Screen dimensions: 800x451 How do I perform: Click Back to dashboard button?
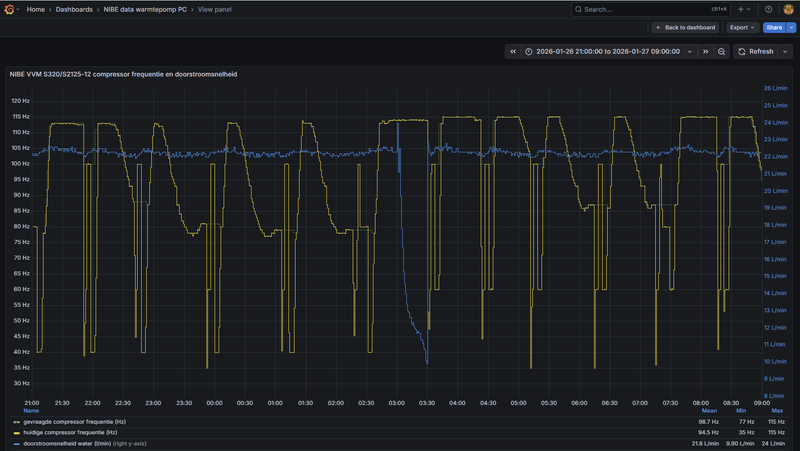(685, 28)
